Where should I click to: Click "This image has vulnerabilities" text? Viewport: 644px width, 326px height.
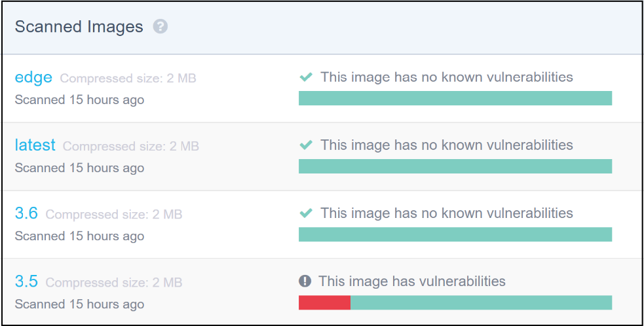pyautogui.click(x=412, y=281)
